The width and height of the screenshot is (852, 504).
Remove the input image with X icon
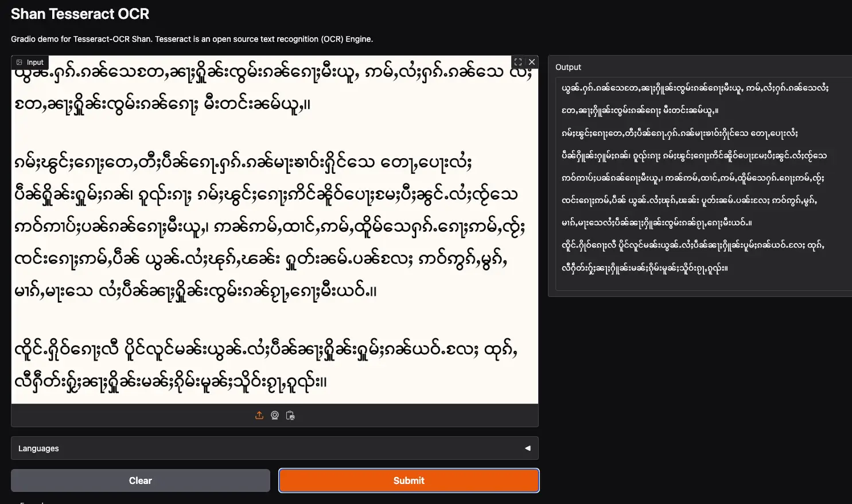532,62
